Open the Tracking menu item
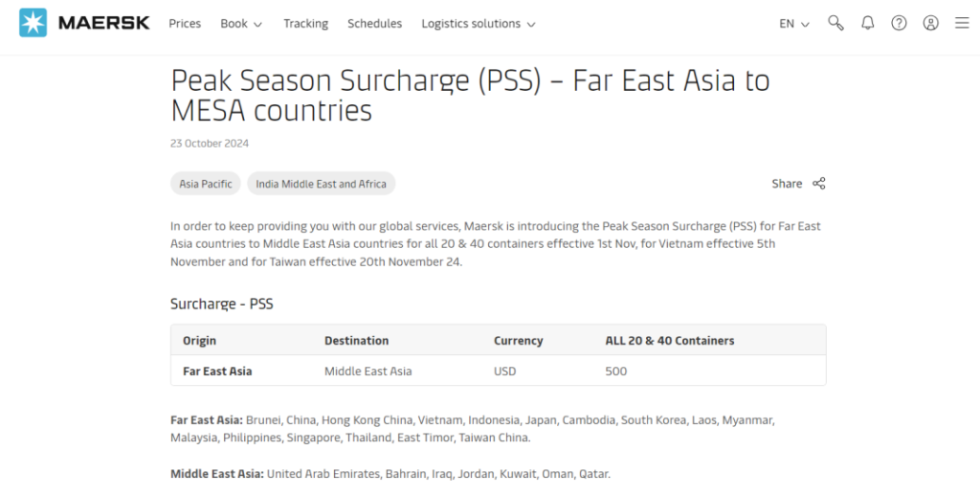Screen dimensions: 980x496 point(305,24)
